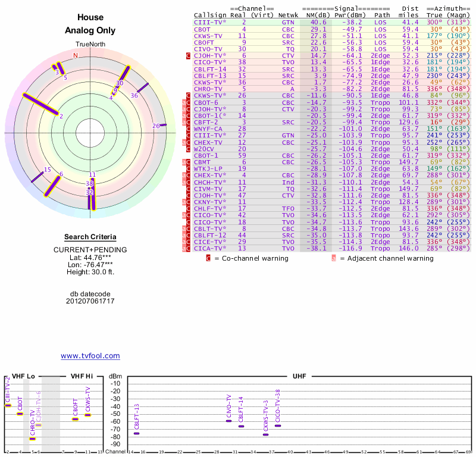Open the www.tvfool.com link
The image size is (476, 457).
[x=90, y=356]
